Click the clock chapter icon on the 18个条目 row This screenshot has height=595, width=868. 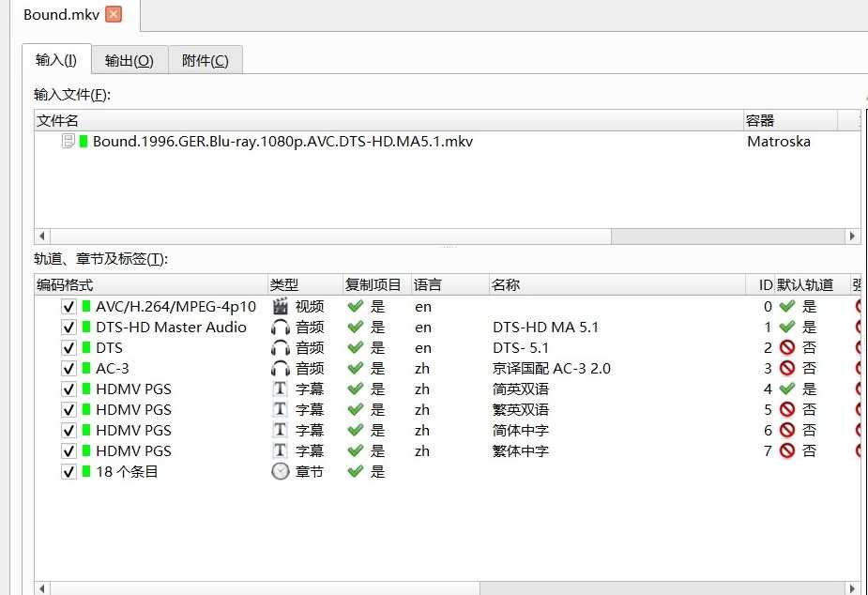(x=280, y=471)
